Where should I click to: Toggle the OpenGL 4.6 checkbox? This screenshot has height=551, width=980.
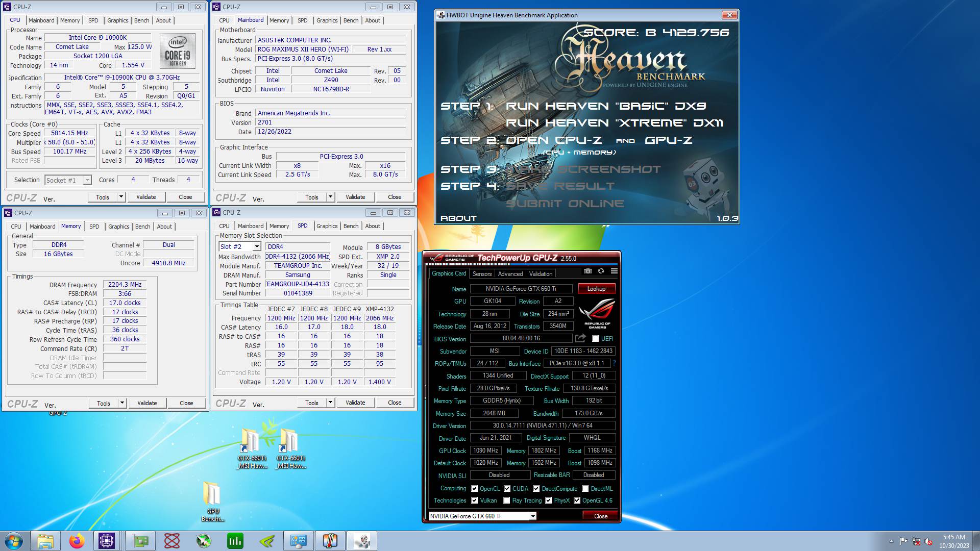coord(577,500)
